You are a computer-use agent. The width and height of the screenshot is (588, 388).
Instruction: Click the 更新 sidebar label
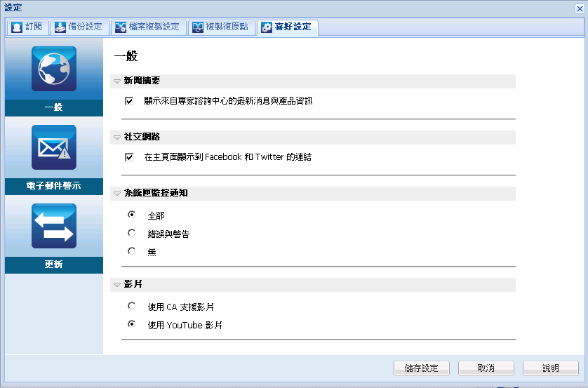54,265
